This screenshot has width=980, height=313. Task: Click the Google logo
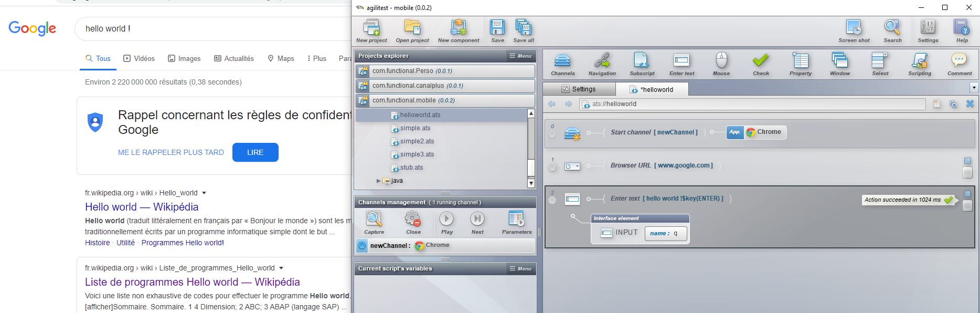(33, 28)
